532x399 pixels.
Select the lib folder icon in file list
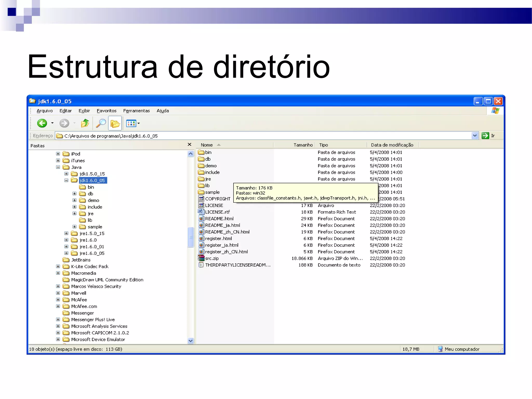tap(201, 185)
